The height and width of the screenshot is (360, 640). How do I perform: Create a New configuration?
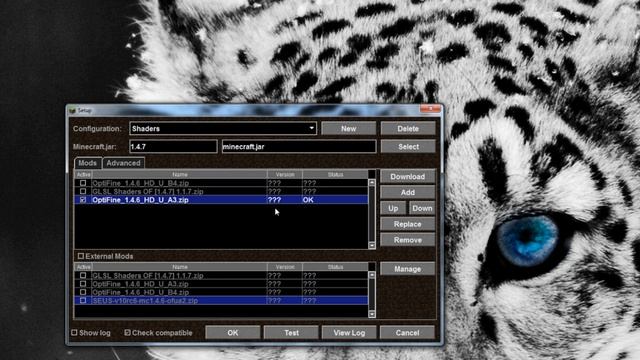[x=348, y=129]
